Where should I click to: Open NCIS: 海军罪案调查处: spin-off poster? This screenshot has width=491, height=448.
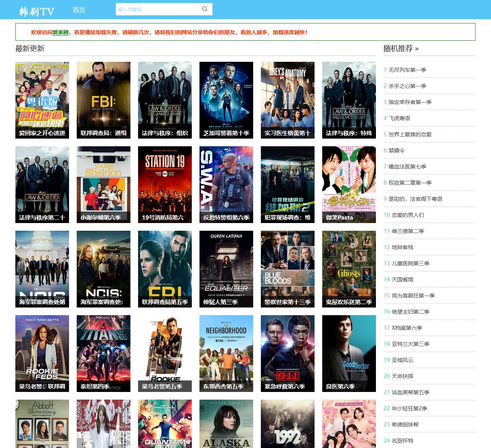pos(104,269)
